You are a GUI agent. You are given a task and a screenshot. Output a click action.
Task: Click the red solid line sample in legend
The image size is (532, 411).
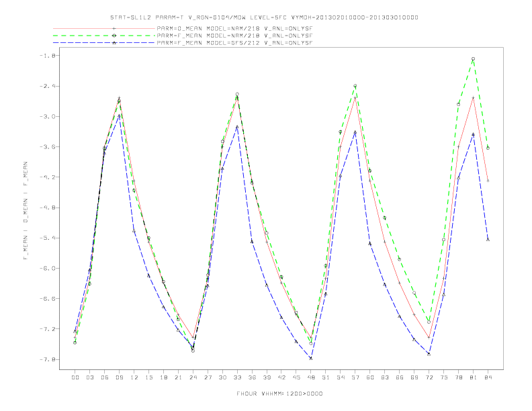(104, 28)
